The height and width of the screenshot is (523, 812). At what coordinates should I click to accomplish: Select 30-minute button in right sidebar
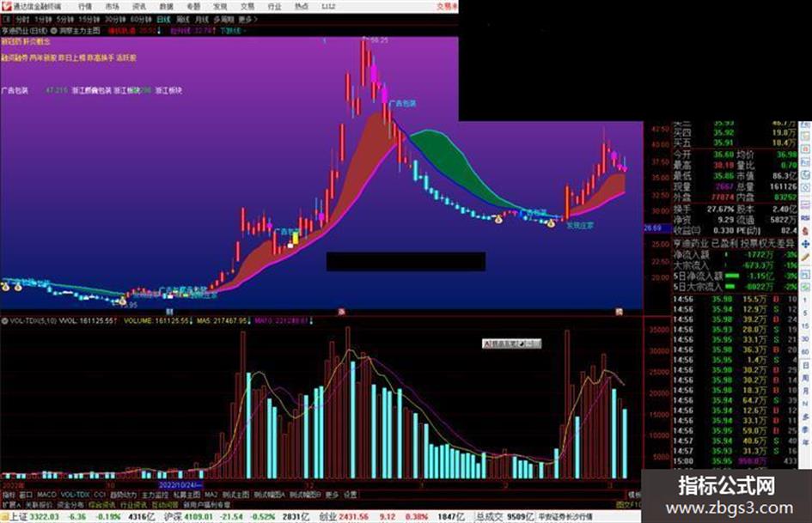806,339
